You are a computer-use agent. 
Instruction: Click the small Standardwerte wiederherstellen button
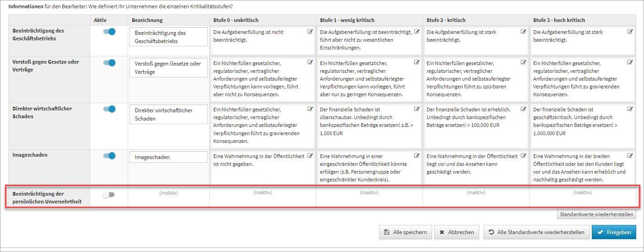(x=596, y=214)
